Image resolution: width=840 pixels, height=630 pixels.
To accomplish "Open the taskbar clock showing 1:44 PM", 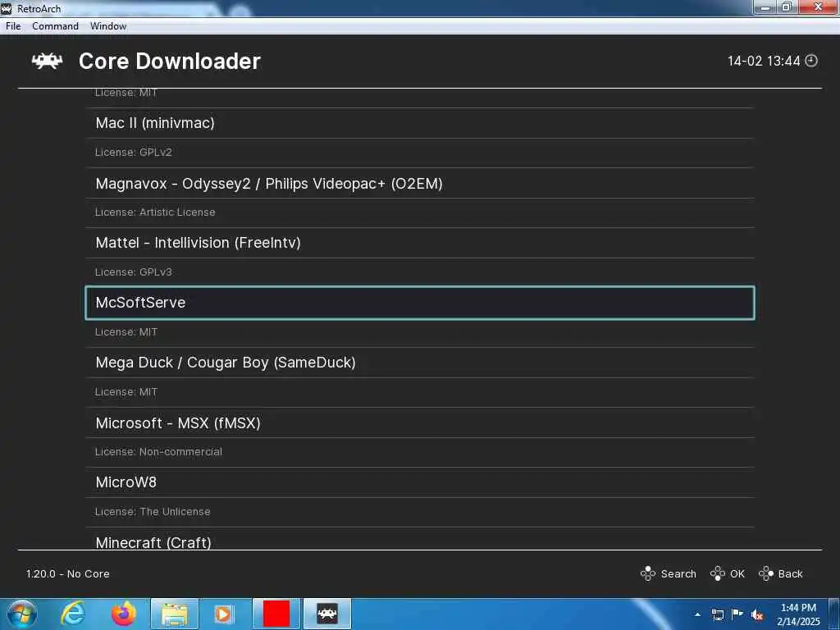I will click(798, 614).
